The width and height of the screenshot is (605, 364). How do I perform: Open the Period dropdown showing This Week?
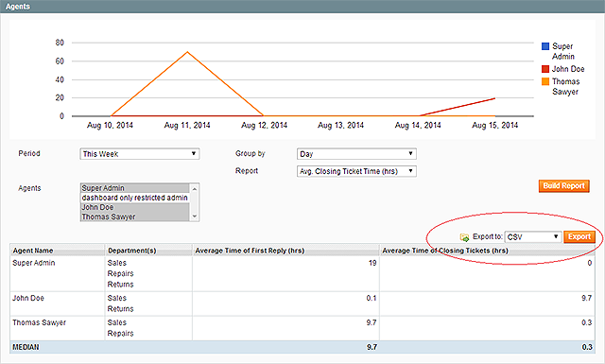(x=140, y=154)
